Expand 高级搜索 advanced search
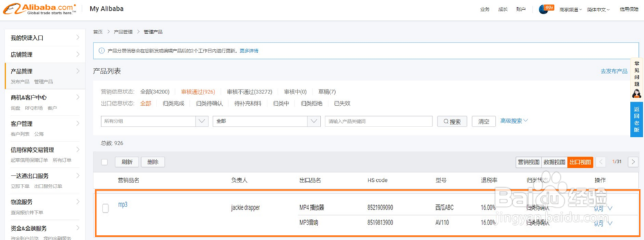The width and height of the screenshot is (644, 240). pos(514,121)
